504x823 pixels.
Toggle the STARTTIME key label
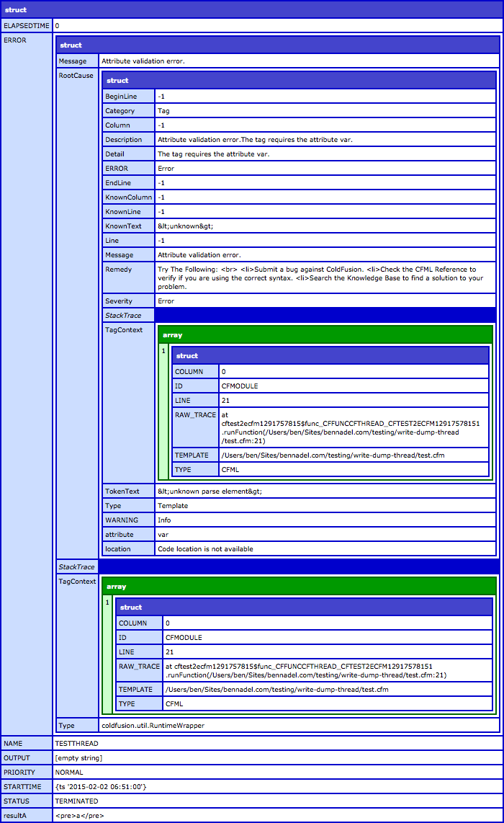coord(26,787)
